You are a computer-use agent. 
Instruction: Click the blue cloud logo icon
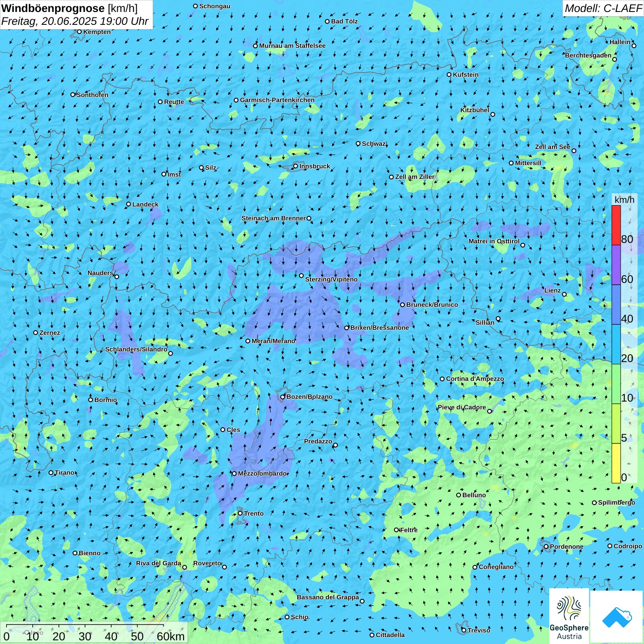coord(617,617)
